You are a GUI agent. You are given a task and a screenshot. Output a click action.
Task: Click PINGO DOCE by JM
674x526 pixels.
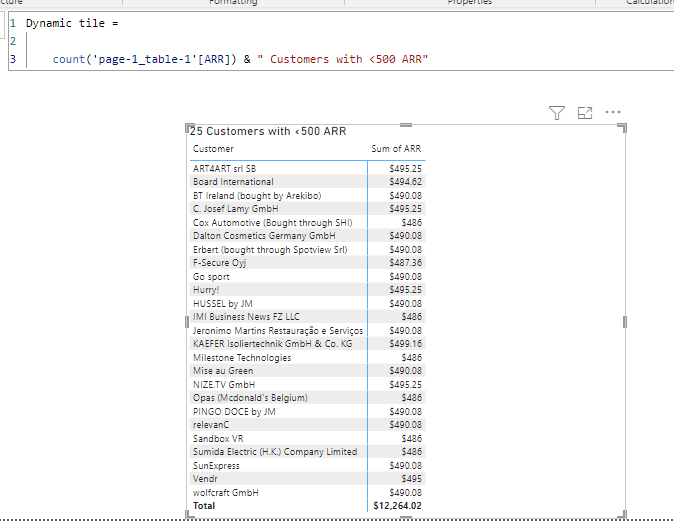pyautogui.click(x=234, y=412)
